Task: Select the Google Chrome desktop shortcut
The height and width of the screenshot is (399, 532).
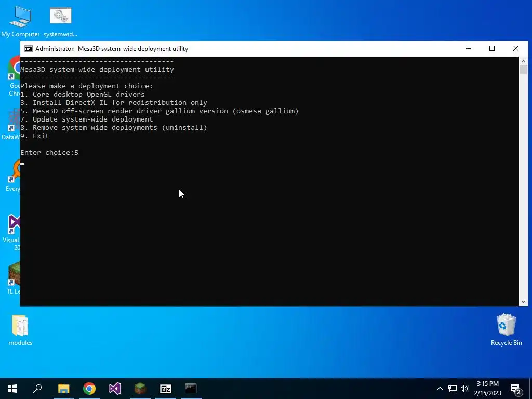Action: [x=14, y=76]
